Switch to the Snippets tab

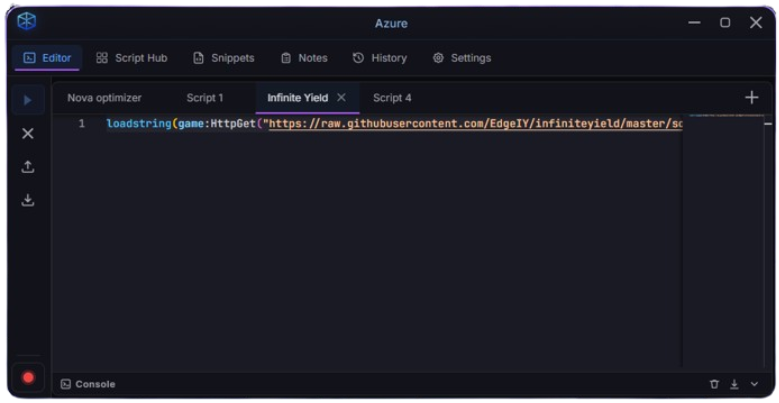[x=224, y=58]
